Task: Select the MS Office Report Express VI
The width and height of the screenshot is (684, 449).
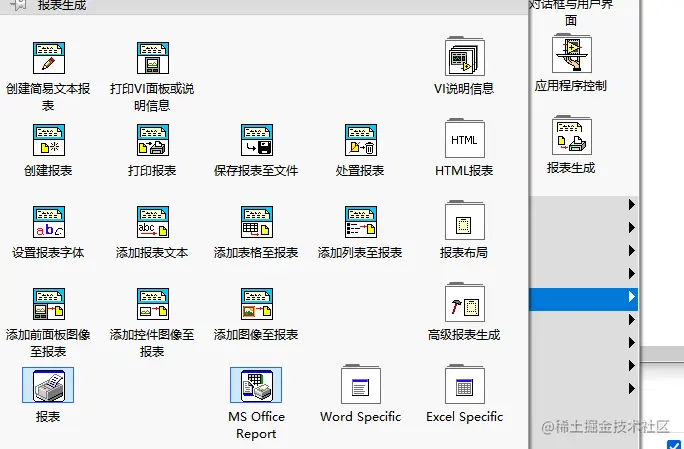Action: point(256,385)
